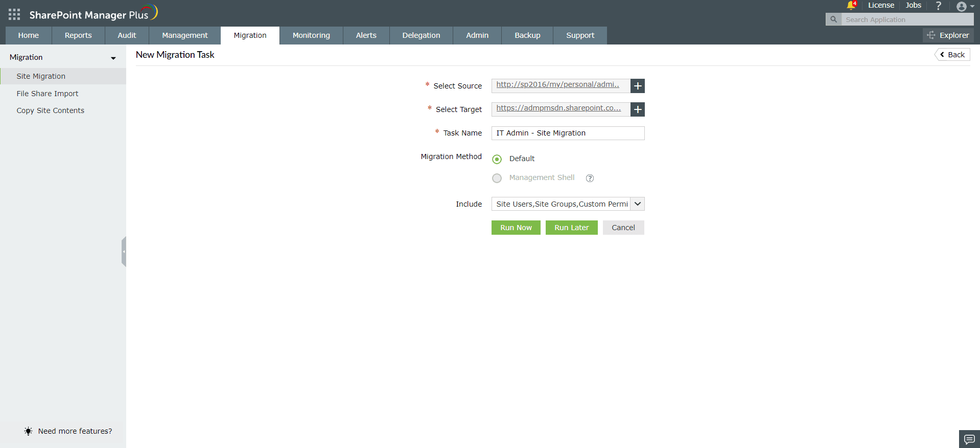Go to the Admin tab
The height and width of the screenshot is (448, 980).
click(x=477, y=35)
